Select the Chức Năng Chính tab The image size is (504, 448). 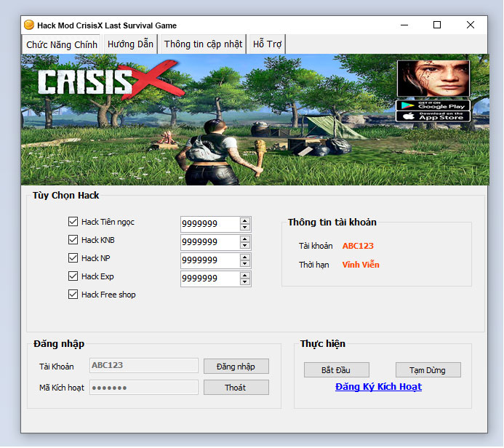pyautogui.click(x=61, y=44)
